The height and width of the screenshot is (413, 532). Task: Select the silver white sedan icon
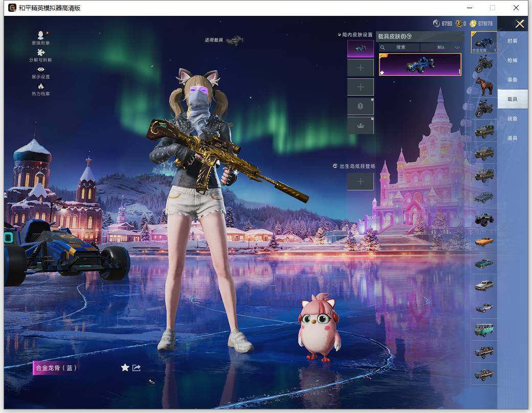[x=484, y=286]
